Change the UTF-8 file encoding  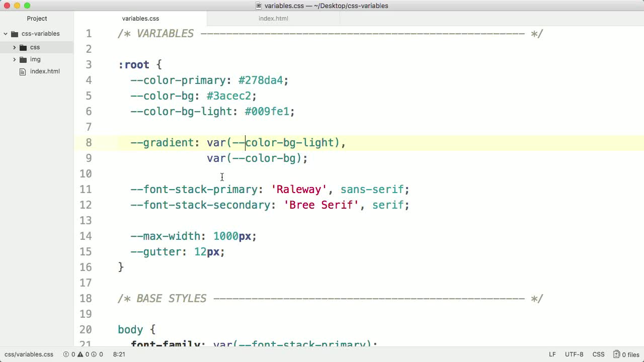tap(574, 354)
